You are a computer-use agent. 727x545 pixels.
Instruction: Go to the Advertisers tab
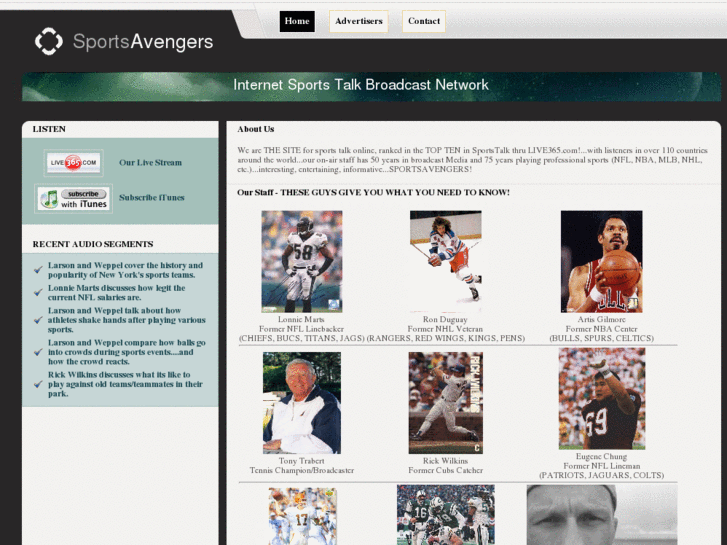pyautogui.click(x=359, y=21)
